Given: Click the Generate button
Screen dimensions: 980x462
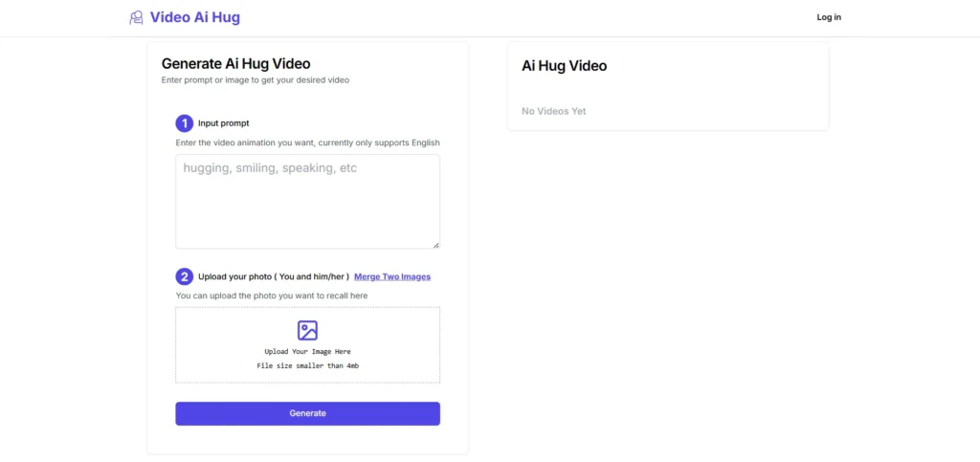Looking at the screenshot, I should pos(307,413).
